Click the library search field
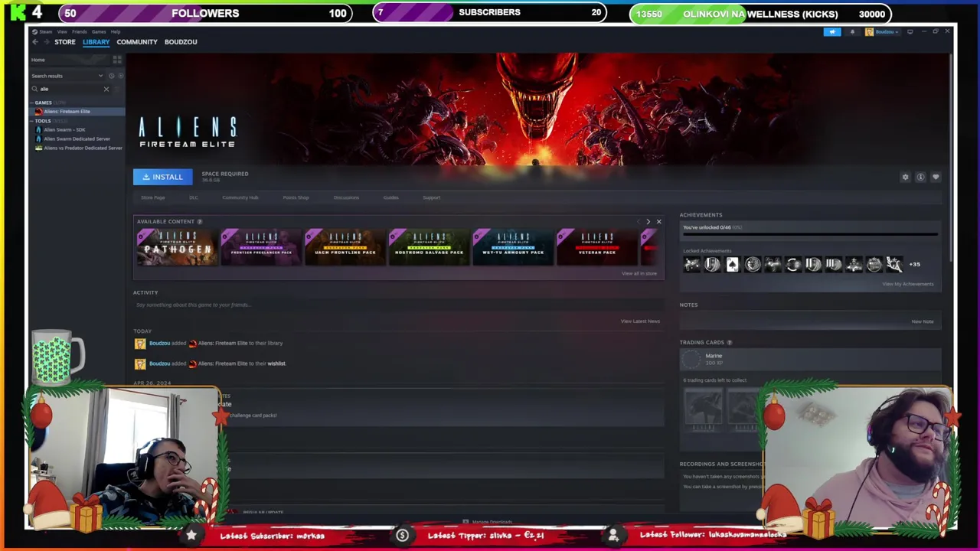Viewport: 980px width, 551px height. pyautogui.click(x=69, y=89)
